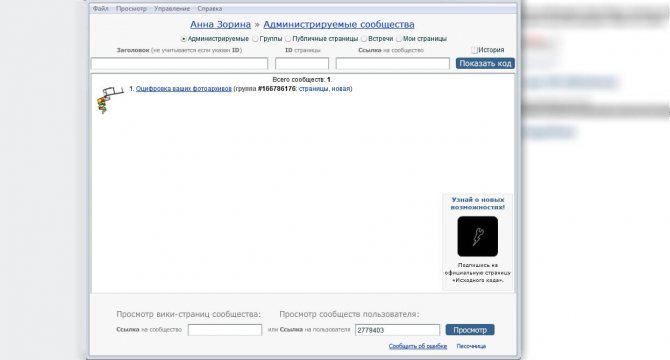Open the Файл menu
Viewport: 670px width, 360px height.
click(x=101, y=9)
